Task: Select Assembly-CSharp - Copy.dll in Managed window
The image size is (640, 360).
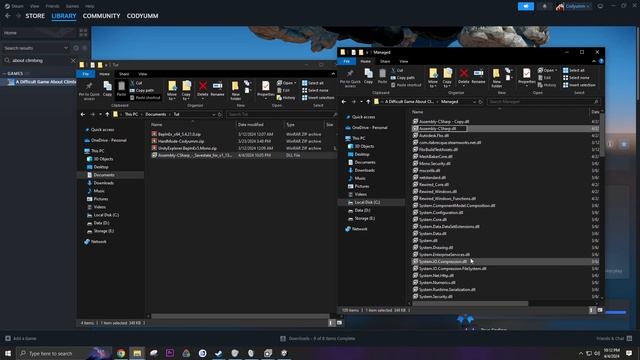Action: pyautogui.click(x=443, y=121)
